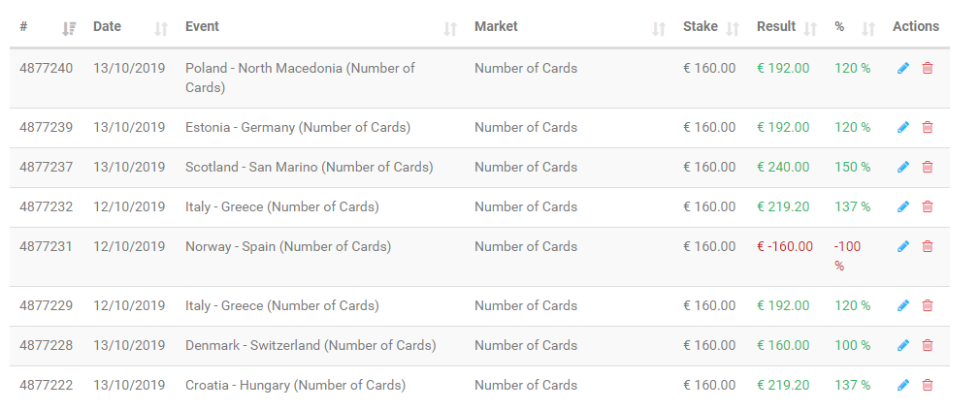Click pencil icon for Estonia - Germany row
The height and width of the screenshot is (410, 980).
pyautogui.click(x=903, y=128)
